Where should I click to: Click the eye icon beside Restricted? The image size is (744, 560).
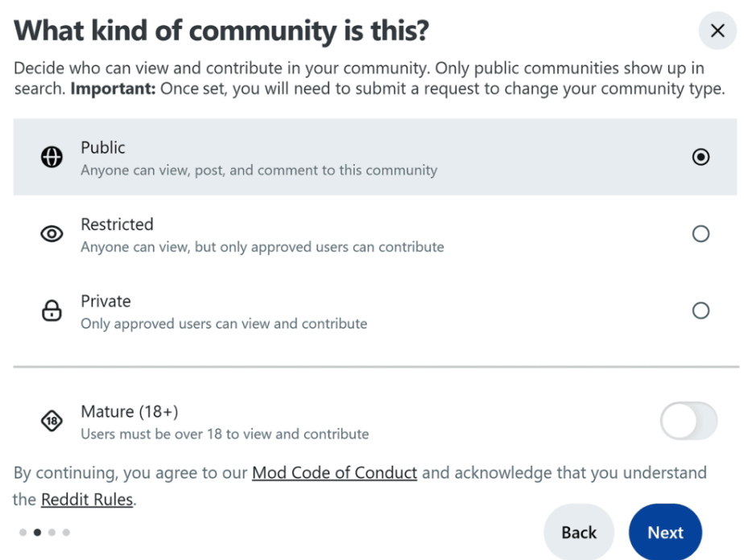52,234
